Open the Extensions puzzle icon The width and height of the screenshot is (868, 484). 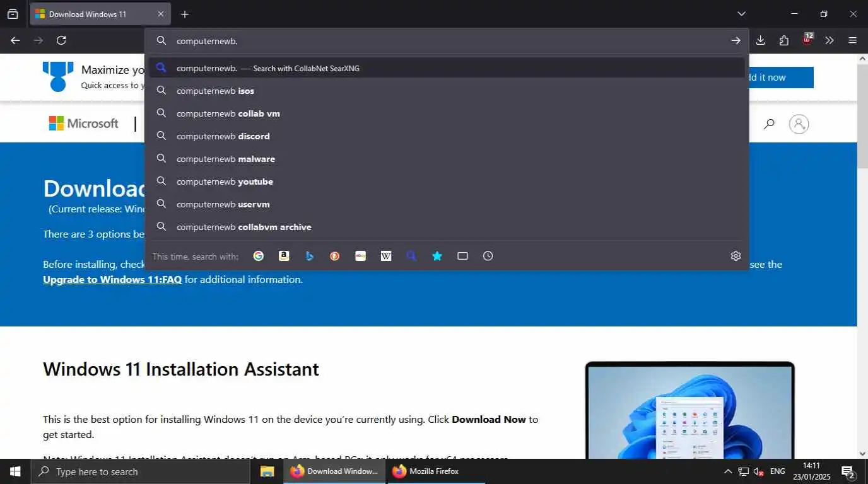tap(784, 40)
